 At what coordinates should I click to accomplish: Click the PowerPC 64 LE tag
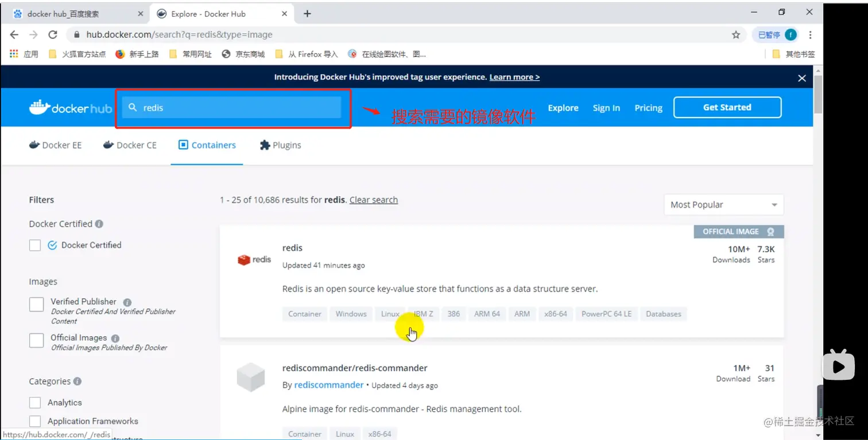[x=606, y=314]
